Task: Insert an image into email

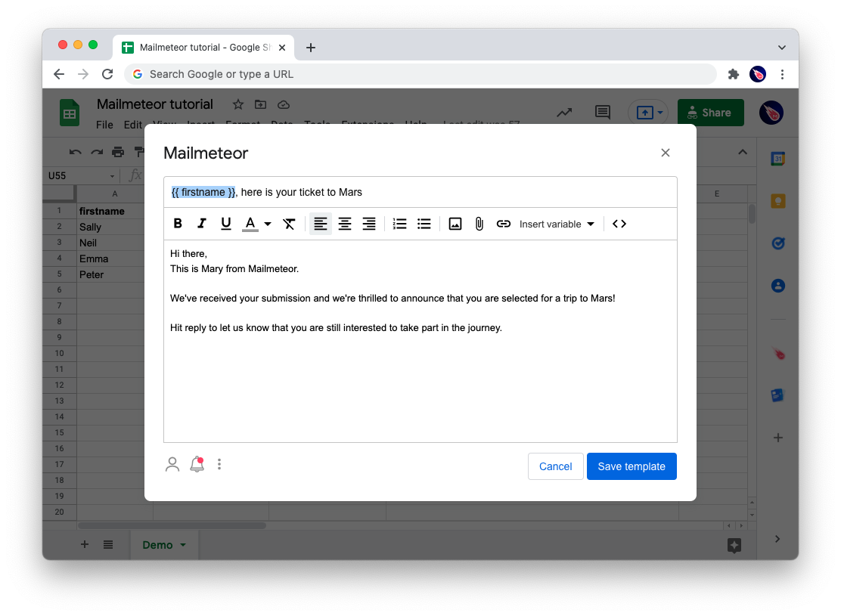Action: 455,224
